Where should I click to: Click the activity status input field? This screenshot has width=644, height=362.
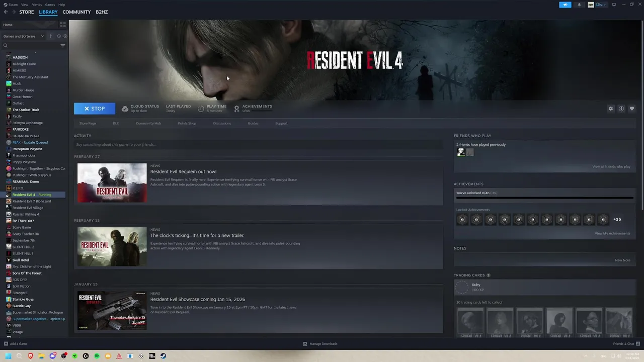pyautogui.click(x=258, y=145)
